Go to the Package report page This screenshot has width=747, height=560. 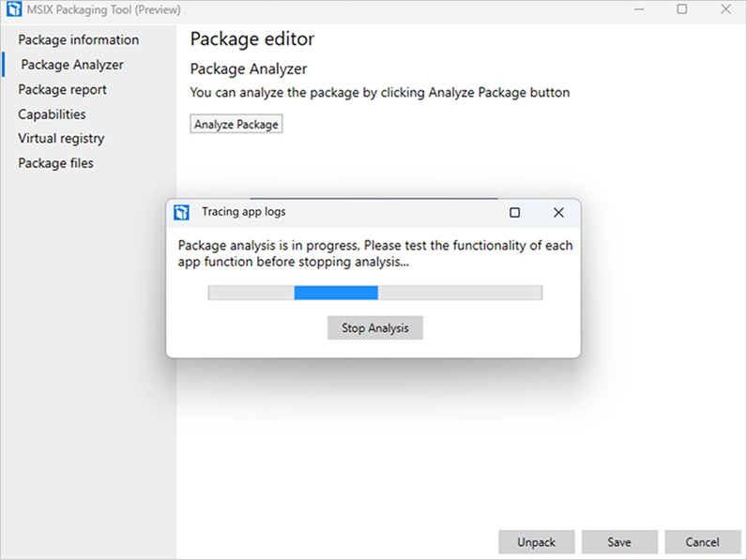(63, 89)
